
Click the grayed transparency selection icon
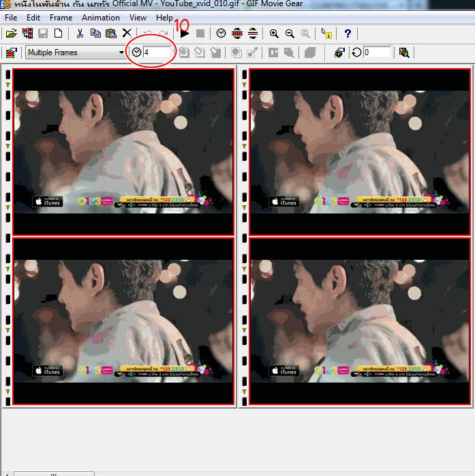tap(236, 53)
